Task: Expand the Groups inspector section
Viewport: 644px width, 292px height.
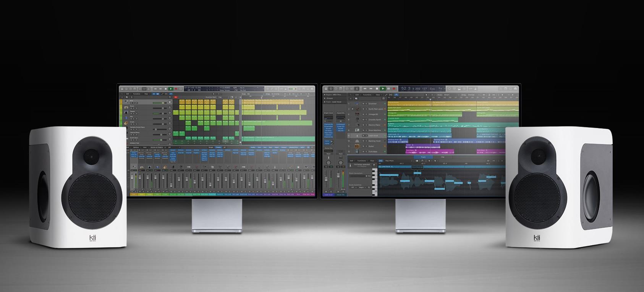Action: 325,98
